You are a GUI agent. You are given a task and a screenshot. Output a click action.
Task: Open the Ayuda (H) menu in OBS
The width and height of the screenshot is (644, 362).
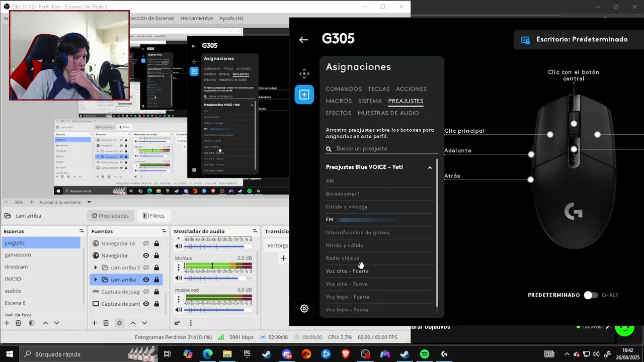coord(231,18)
